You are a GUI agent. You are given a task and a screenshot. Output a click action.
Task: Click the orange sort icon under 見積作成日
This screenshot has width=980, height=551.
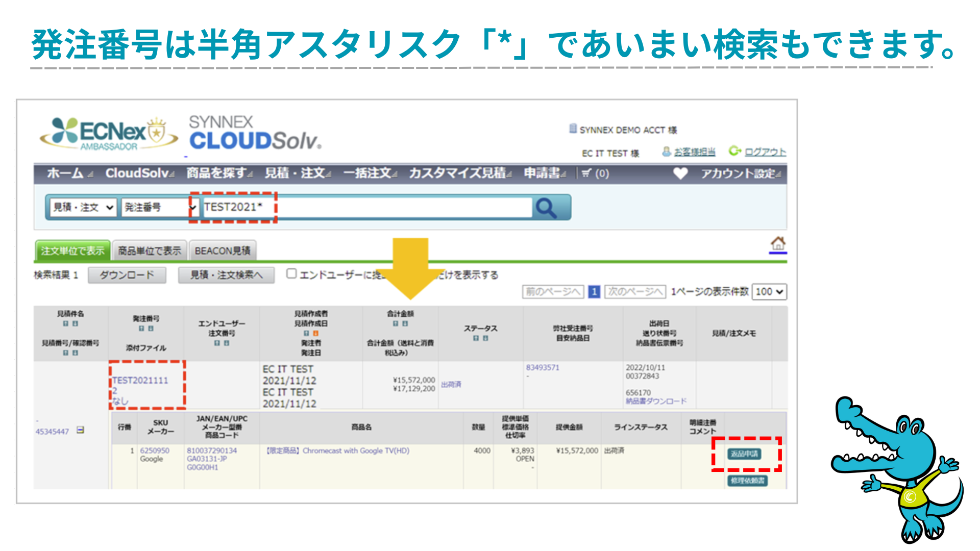coord(315,334)
